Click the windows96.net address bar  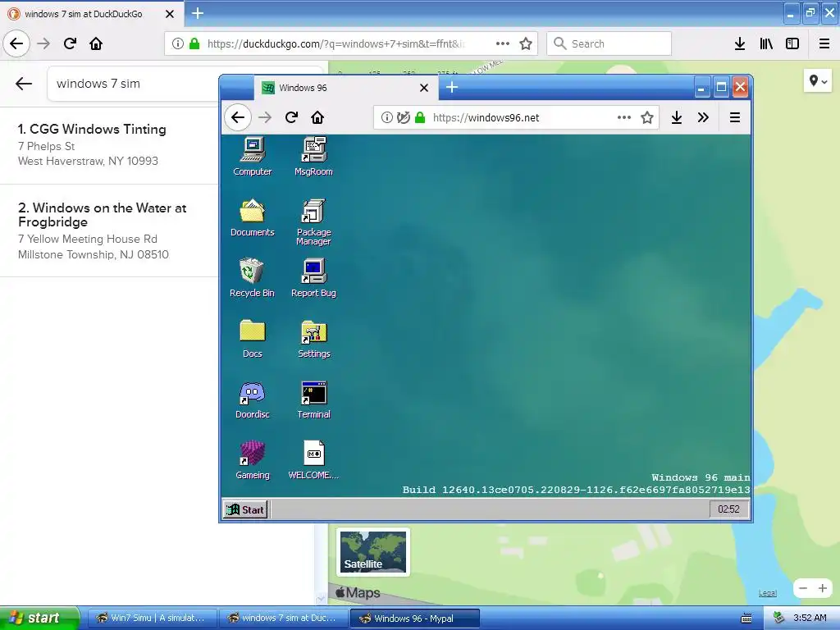[517, 117]
